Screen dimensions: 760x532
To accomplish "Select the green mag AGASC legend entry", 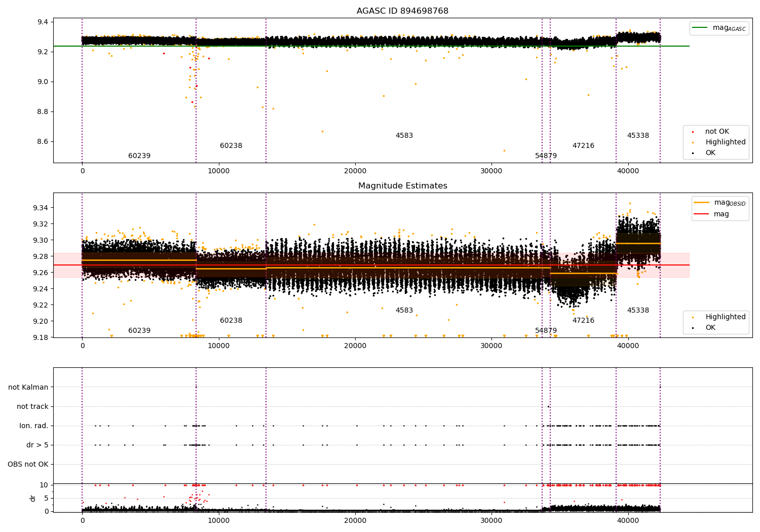I will coord(719,28).
